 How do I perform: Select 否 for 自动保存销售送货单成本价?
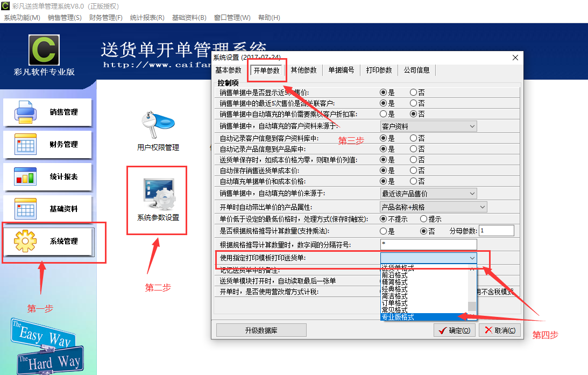click(413, 171)
